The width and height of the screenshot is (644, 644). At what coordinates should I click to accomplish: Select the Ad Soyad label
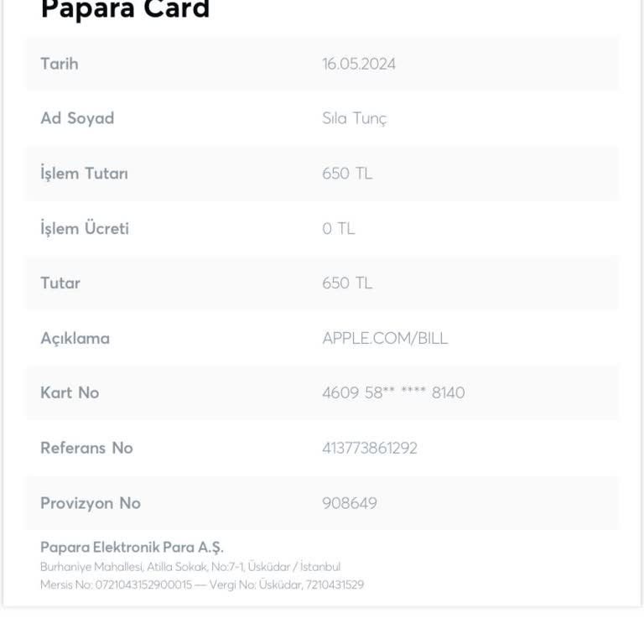tap(77, 118)
